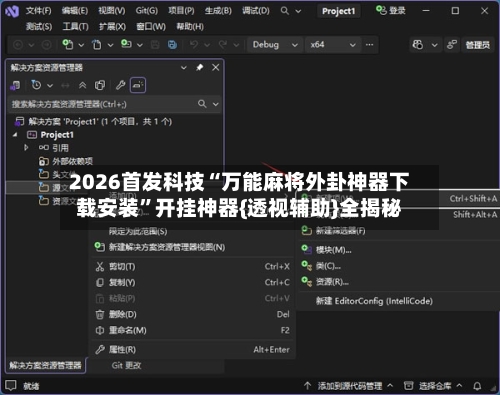Open the 窗口(W) menu

coord(151,26)
